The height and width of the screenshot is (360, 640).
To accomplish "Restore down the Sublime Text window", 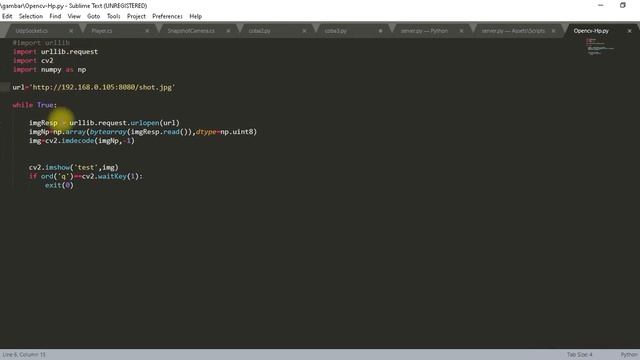I will click(622, 5).
